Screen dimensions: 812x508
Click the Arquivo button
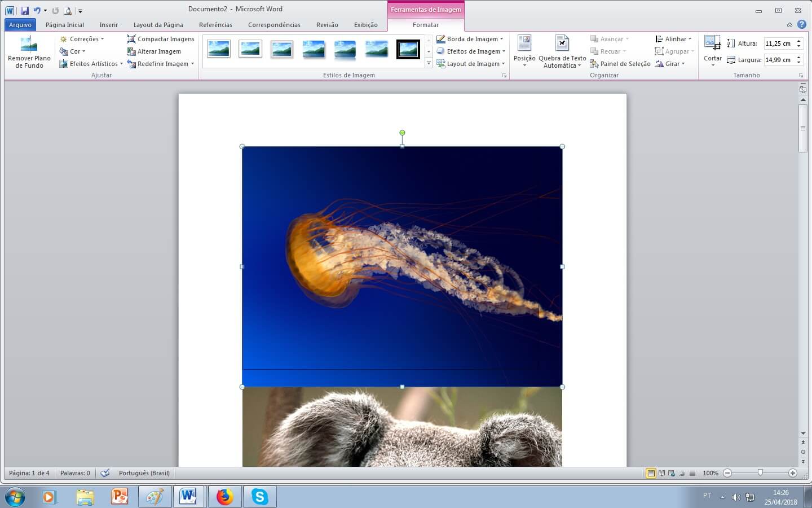[x=20, y=25]
